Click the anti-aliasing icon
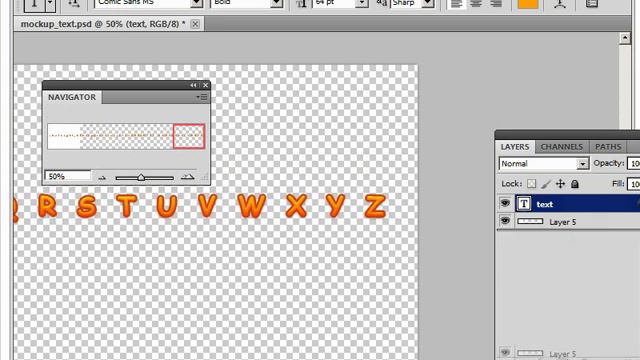The width and height of the screenshot is (640, 360). point(381,3)
